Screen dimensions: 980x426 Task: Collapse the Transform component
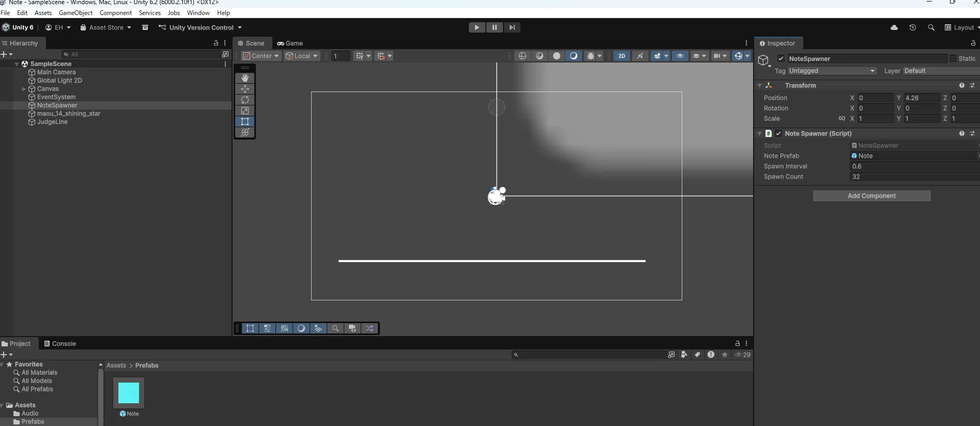[759, 85]
